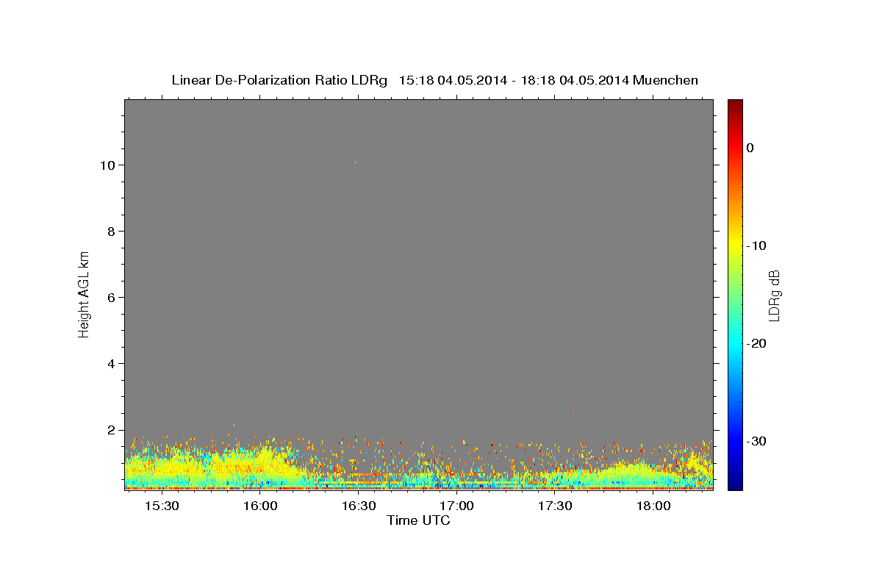Click the 'LDRg dB' colorbar label
Screen dimensions: 882x588
point(774,295)
